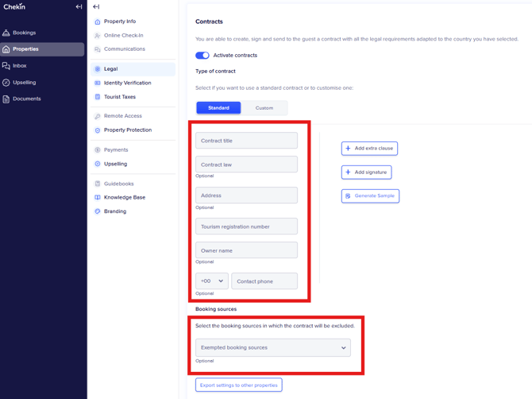Click the Generate Sample button
Viewport: 532px width, 399px height.
[x=370, y=196]
